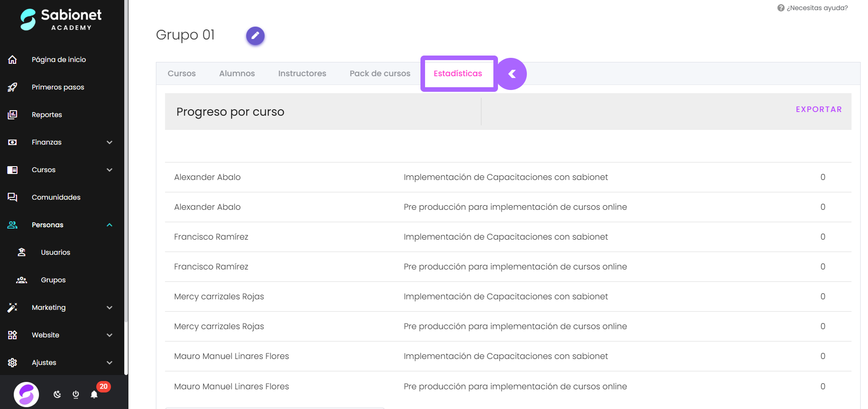
Task: Click the question mark help icon
Action: 781,8
